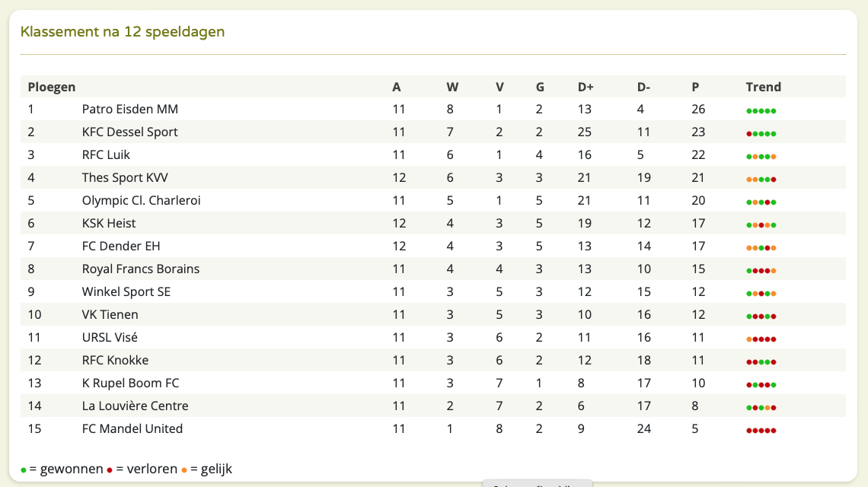Viewport: 868px width, 487px height.
Task: Click FC Mandel United trend dots
Action: tap(761, 431)
